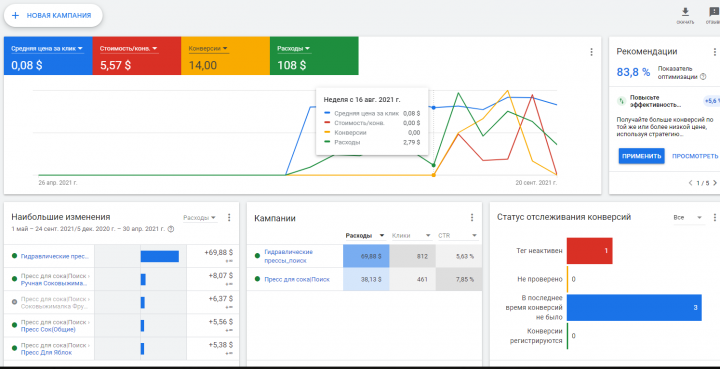Screen dimensions: 720x369
Task: Click the download icon at top right
Action: [x=685, y=12]
